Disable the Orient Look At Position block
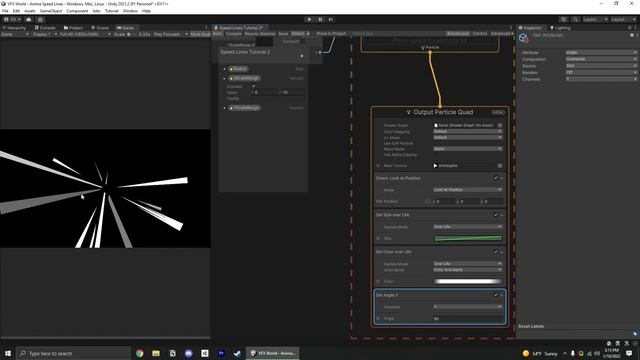 click(x=496, y=178)
